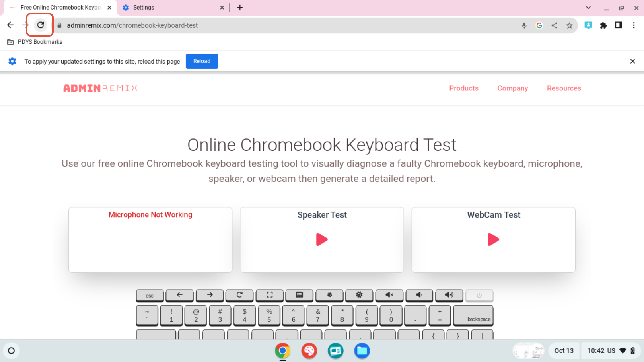Click the tilde key on virtual keyboard
This screenshot has width=644, height=362.
click(147, 315)
